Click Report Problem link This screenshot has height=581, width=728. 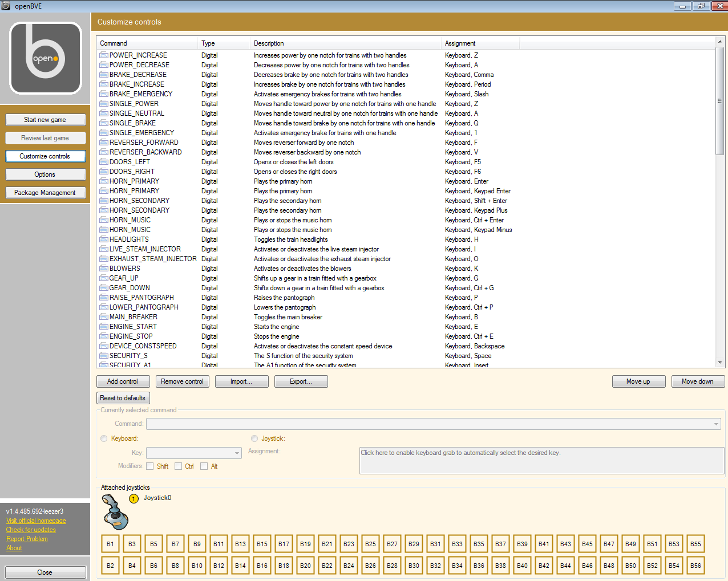[27, 539]
